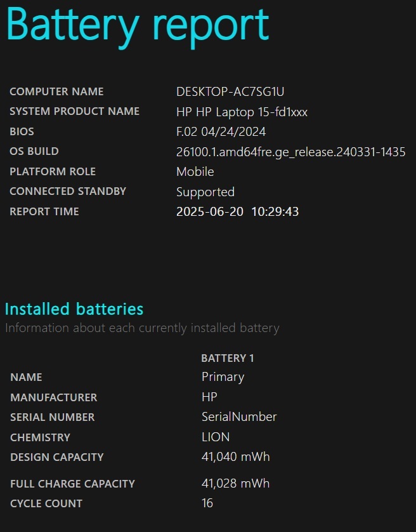The width and height of the screenshot is (416, 532).
Task: Click the manufacturer HP value
Action: point(209,397)
